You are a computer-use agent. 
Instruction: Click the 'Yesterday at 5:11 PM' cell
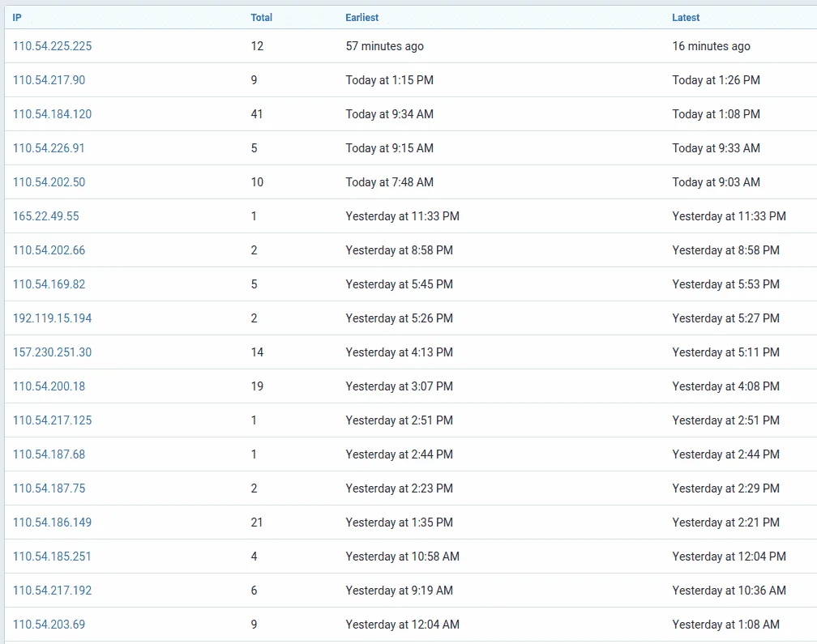tap(726, 352)
